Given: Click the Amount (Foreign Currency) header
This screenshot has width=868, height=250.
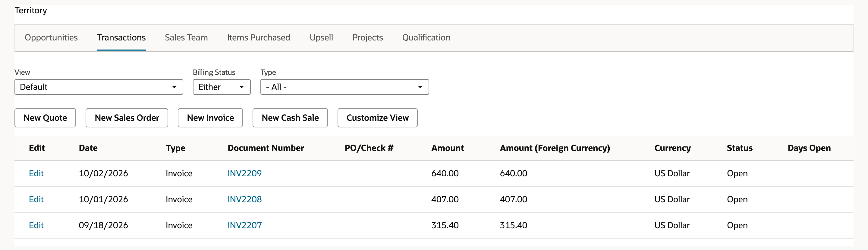Looking at the screenshot, I should (555, 148).
